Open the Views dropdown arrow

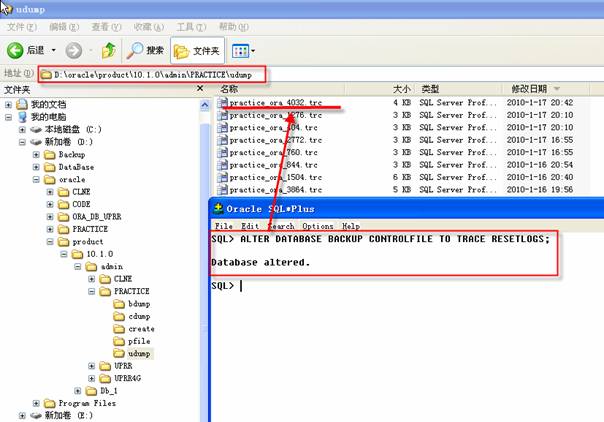[253, 50]
